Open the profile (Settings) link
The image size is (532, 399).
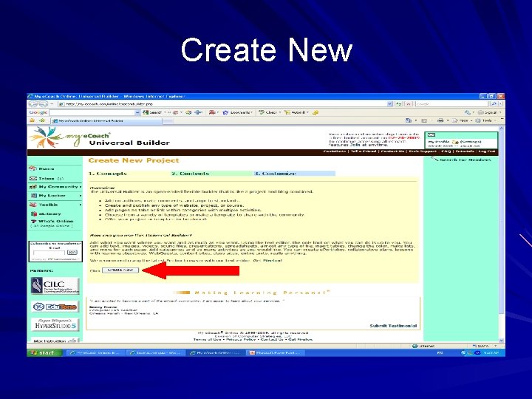(x=470, y=141)
